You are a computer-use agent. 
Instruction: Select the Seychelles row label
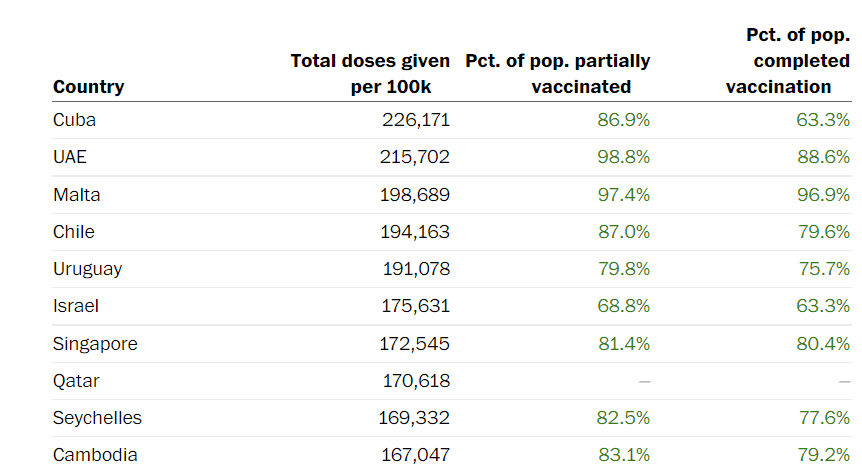click(97, 418)
